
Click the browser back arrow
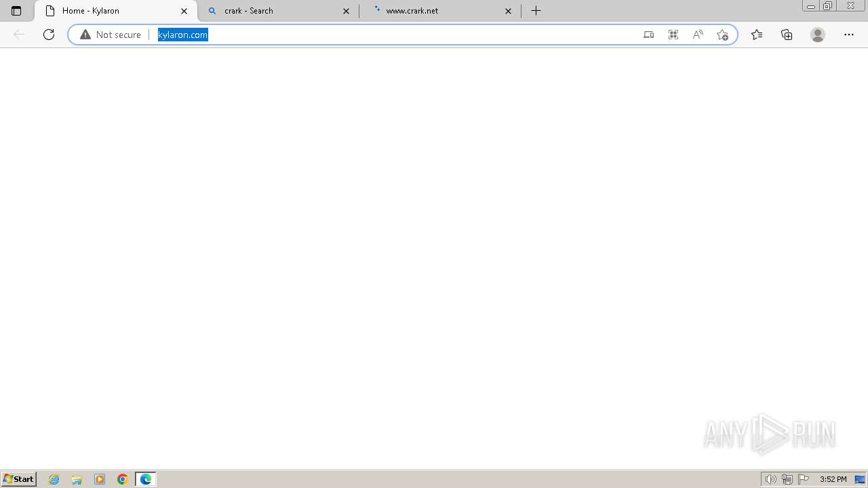click(x=19, y=35)
